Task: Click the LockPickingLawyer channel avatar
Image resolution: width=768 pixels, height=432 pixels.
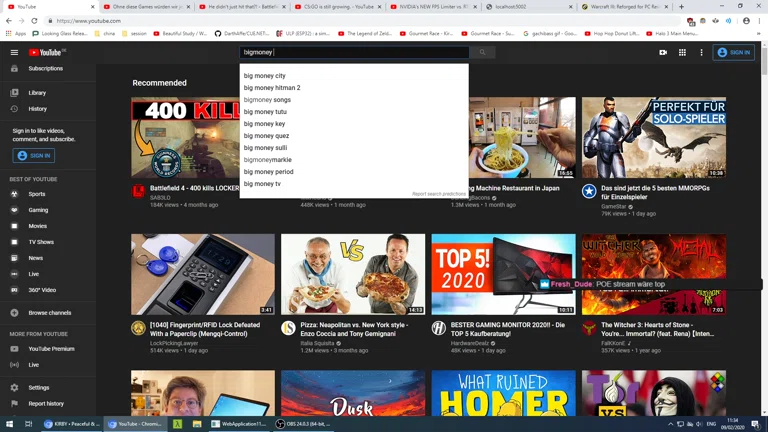Action: pyautogui.click(x=138, y=328)
